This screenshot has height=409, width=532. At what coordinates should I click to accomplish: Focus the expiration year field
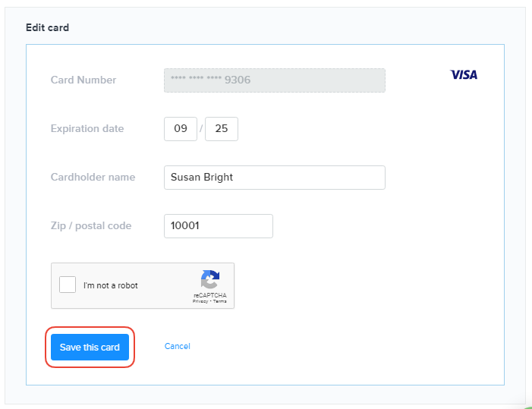tap(222, 129)
